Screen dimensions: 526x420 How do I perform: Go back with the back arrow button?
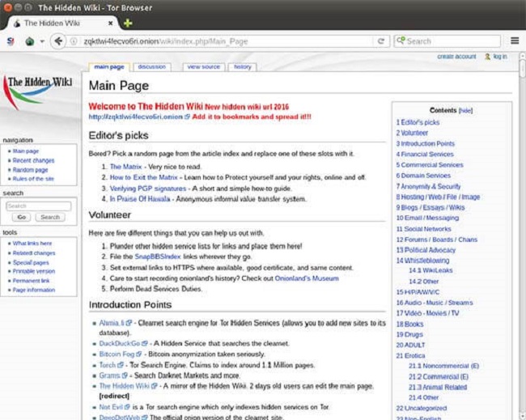tap(58, 41)
